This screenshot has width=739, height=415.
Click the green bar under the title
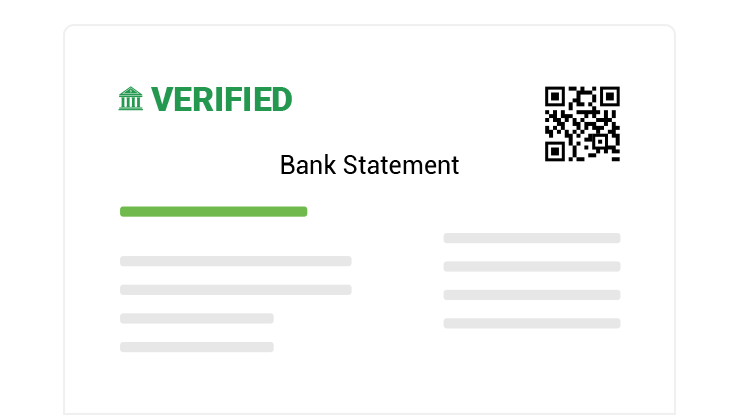(x=213, y=211)
